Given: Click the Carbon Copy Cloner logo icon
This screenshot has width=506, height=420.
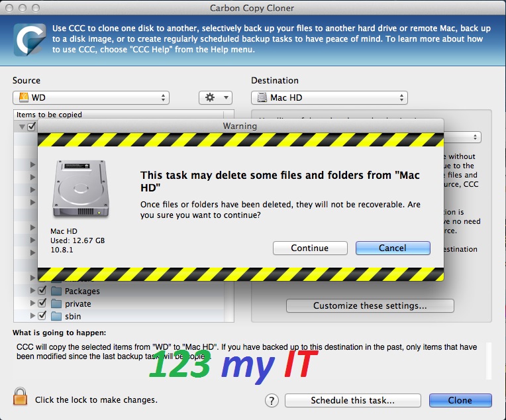Looking at the screenshot, I should click(30, 39).
